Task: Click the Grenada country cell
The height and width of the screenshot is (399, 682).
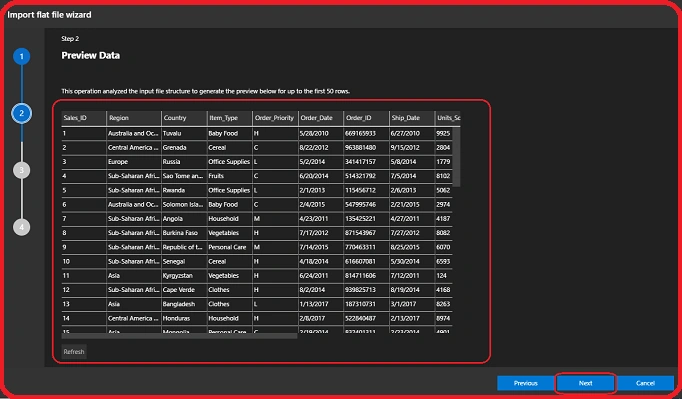Action: [184, 148]
